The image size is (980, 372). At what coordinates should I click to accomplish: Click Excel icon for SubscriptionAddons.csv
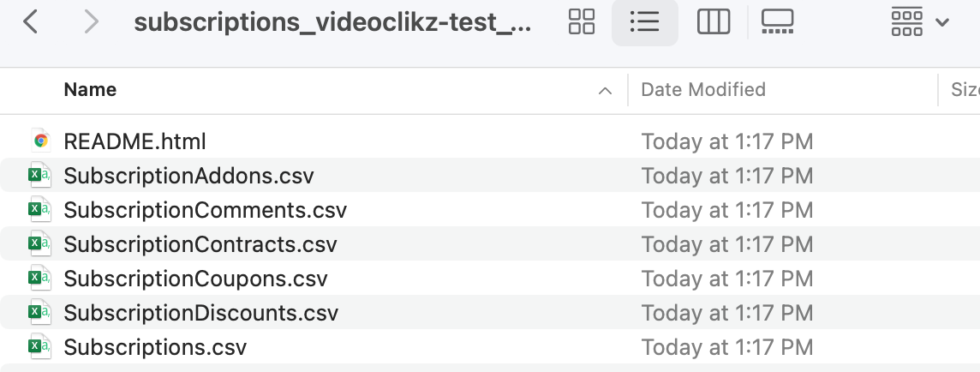(x=40, y=175)
